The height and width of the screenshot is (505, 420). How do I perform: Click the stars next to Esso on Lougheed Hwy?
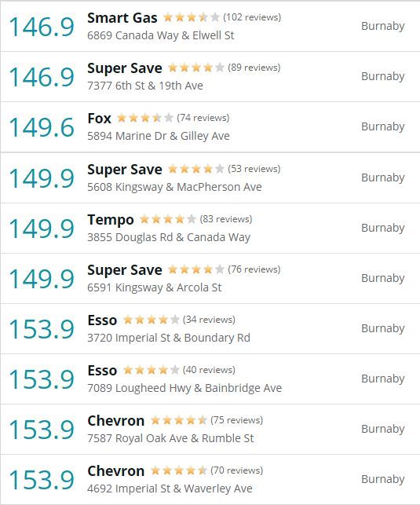[152, 370]
